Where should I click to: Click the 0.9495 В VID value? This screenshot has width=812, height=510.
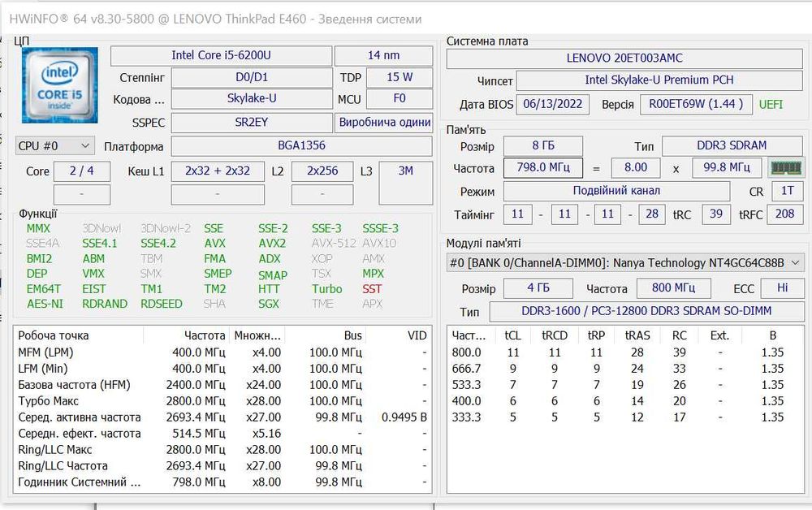[x=404, y=417]
